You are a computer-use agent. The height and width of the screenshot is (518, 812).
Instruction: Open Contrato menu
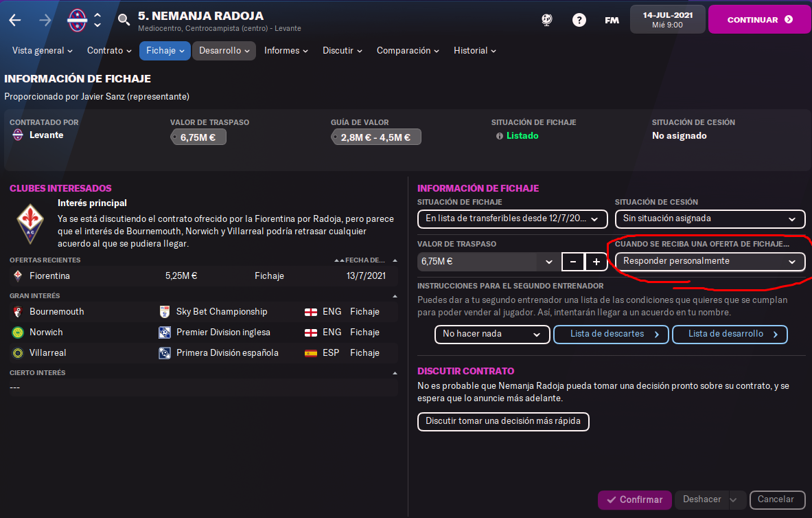pos(109,51)
